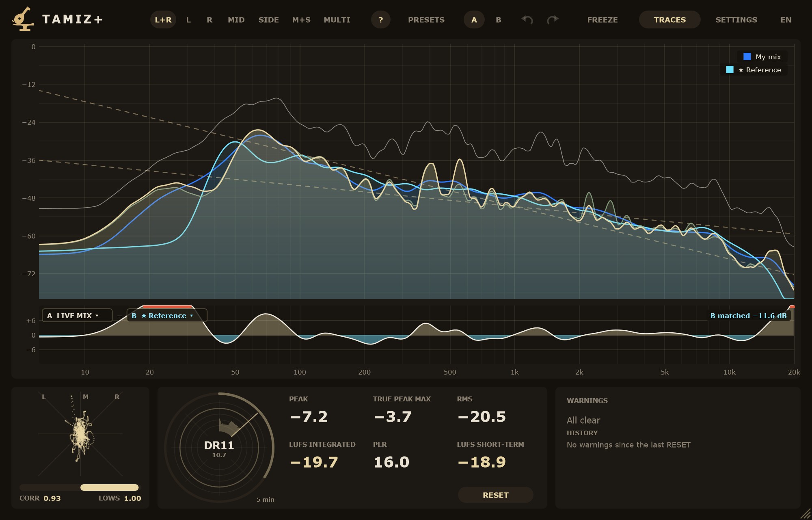Click the undo arrow icon

pos(527,19)
